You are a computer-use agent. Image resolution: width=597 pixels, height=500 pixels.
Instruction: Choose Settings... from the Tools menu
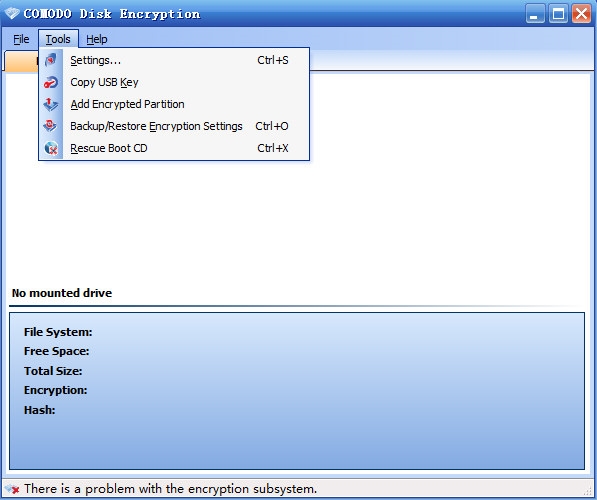click(x=174, y=60)
